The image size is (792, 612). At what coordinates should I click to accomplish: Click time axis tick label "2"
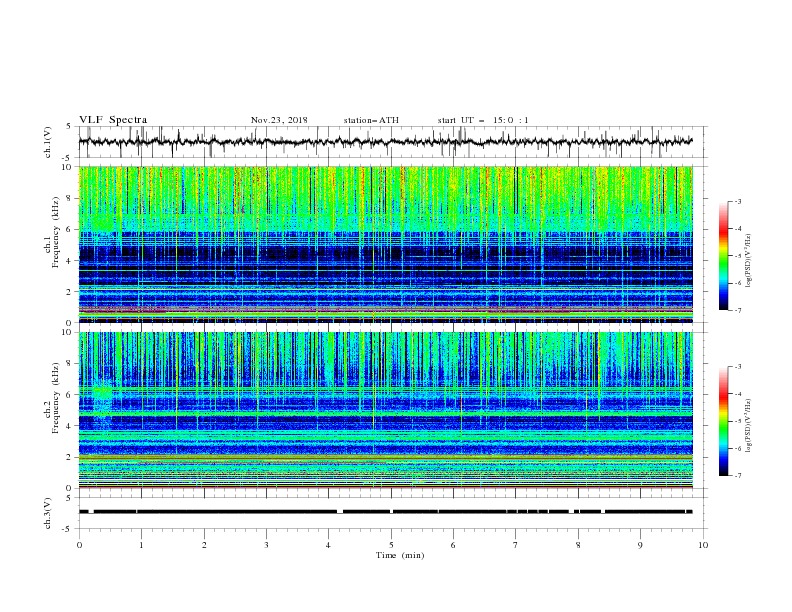tap(204, 545)
